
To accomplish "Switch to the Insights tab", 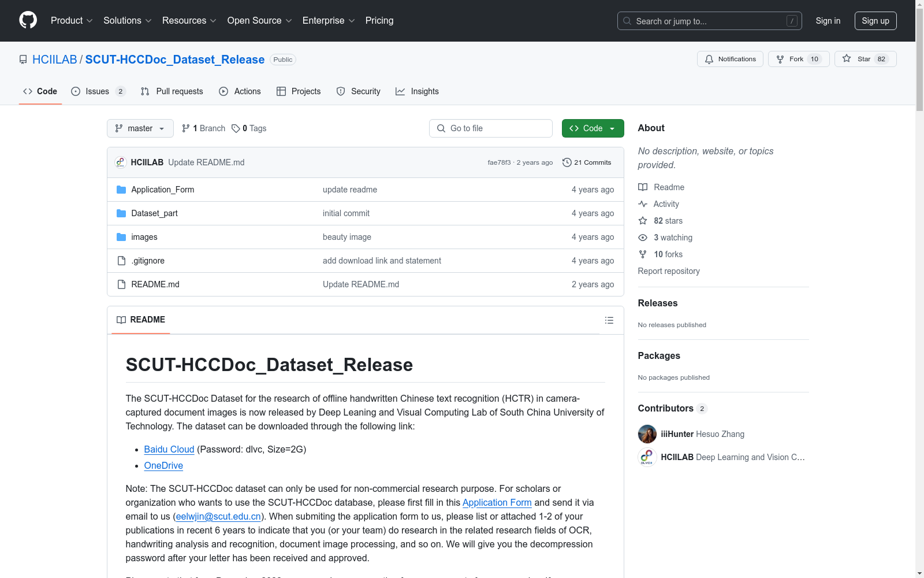I will 417,91.
